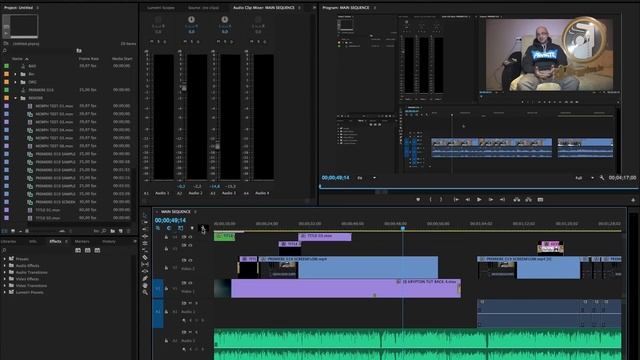This screenshot has width=640, height=360.
Task: Sort by the Media Start column header
Action: click(122, 59)
